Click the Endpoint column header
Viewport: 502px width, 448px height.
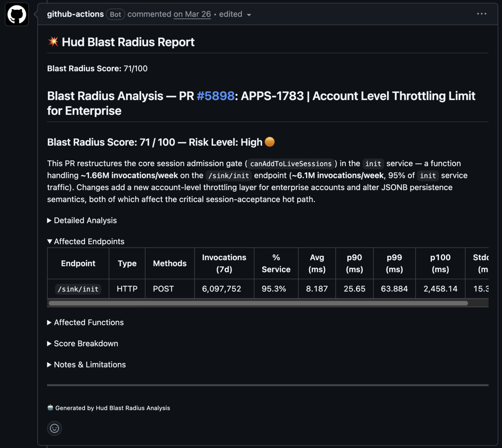point(78,264)
